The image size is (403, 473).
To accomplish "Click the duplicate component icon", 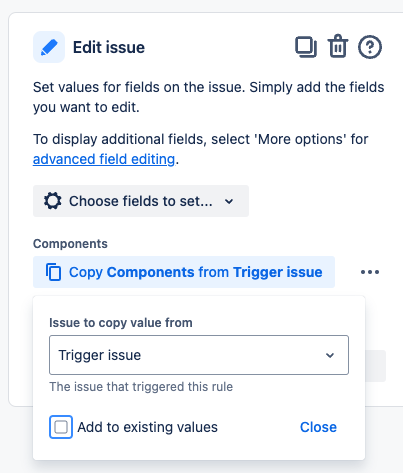I will (x=306, y=47).
